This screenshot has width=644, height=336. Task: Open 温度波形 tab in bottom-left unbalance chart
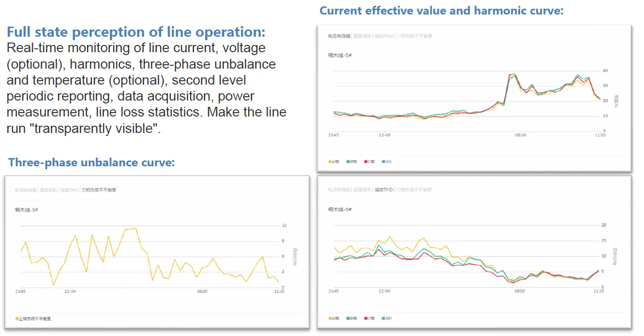[48, 190]
